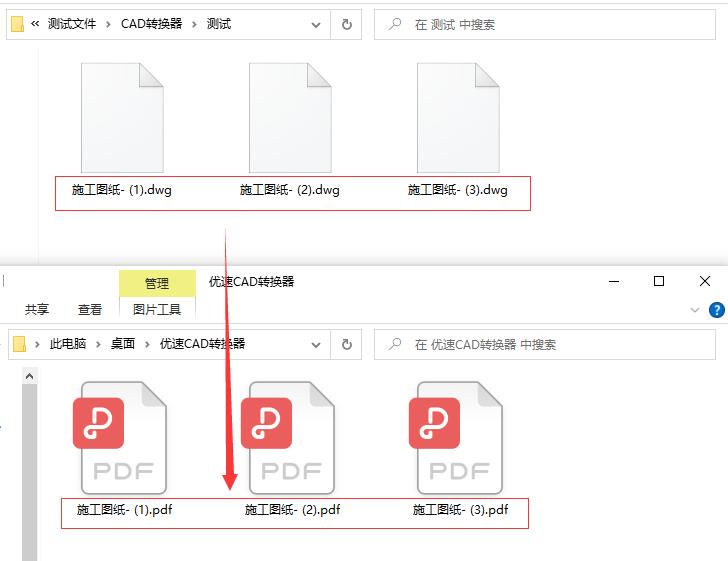Click CAD转换器 in the upper breadcrumb

coord(151,24)
